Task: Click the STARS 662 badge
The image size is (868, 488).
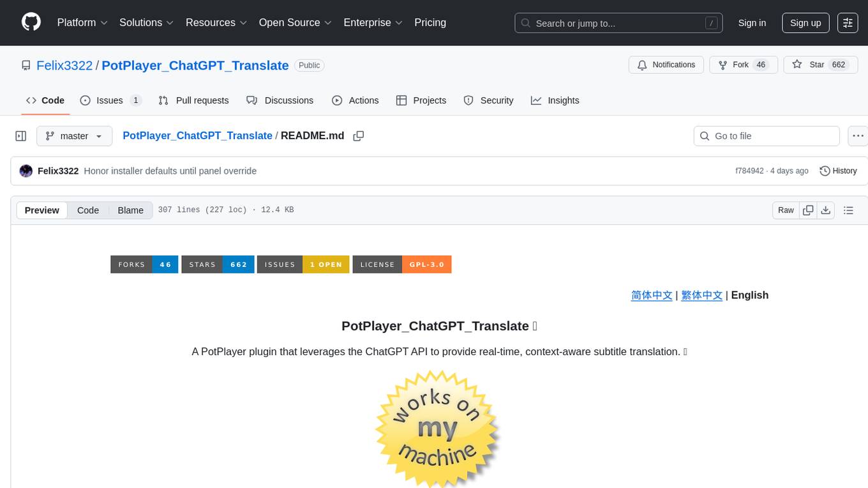Action: click(218, 264)
